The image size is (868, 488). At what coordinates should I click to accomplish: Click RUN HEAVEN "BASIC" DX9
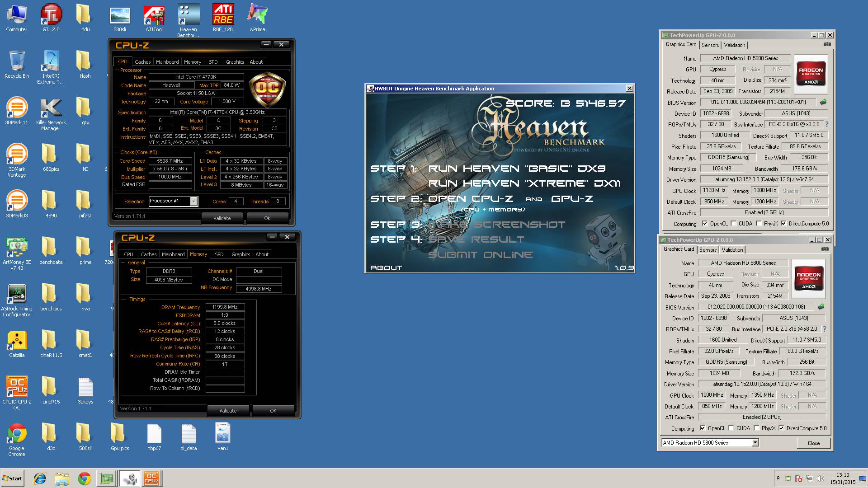517,169
